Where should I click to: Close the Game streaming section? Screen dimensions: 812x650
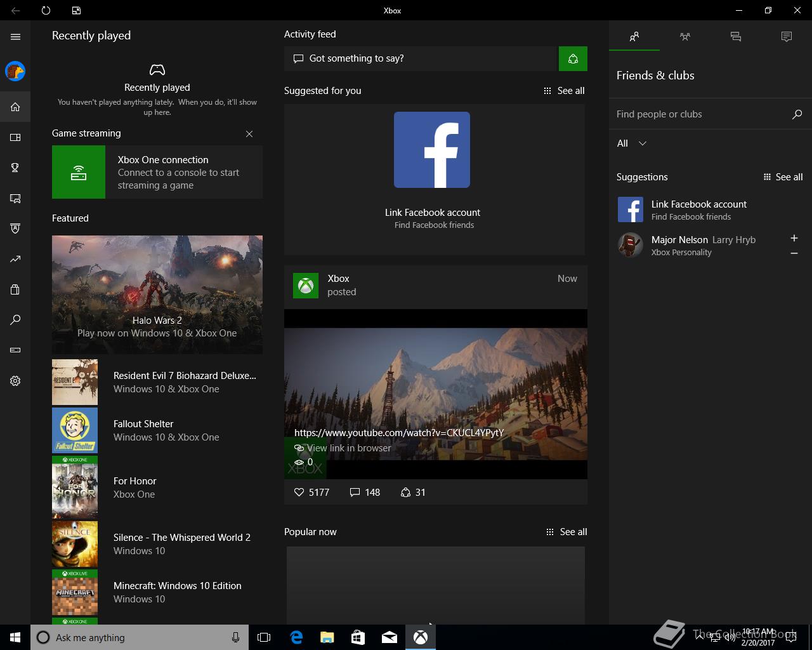[249, 134]
